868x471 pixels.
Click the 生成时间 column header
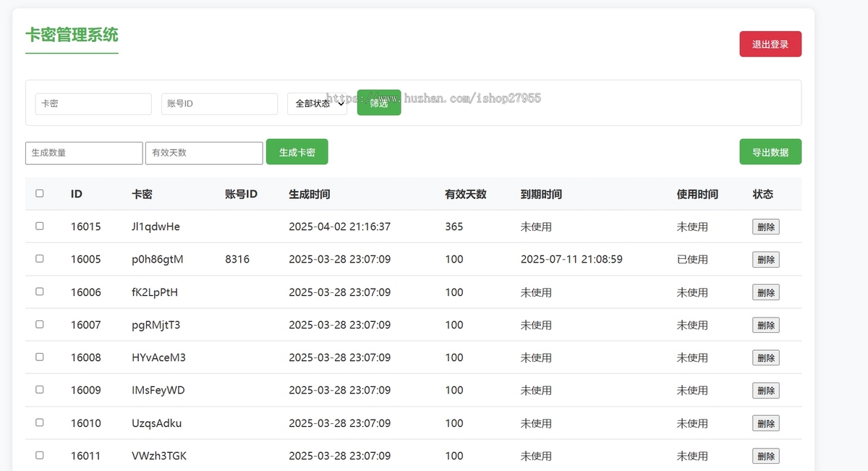point(310,194)
